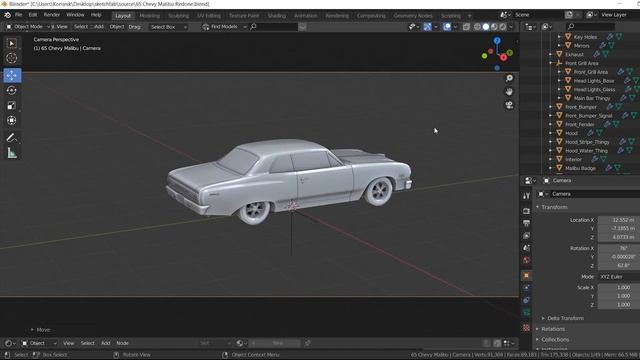Viewport: 640px width, 360px height.
Task: Click the Rotation Z value field
Action: coord(619,265)
